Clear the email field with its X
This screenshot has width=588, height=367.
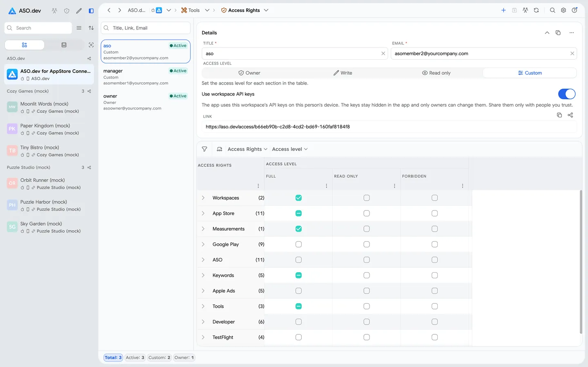pos(572,54)
